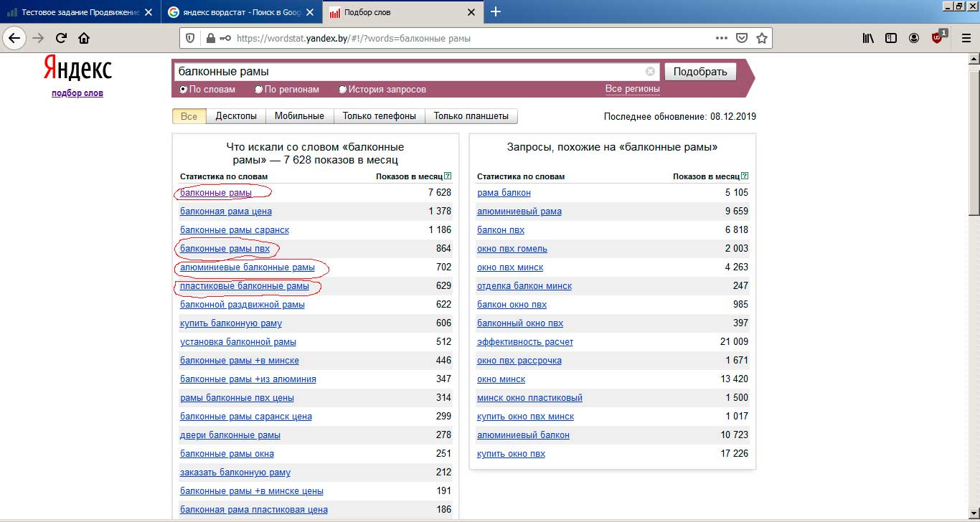Switch to the Только планшеты filter
Image resolution: width=980 pixels, height=522 pixels.
point(471,116)
